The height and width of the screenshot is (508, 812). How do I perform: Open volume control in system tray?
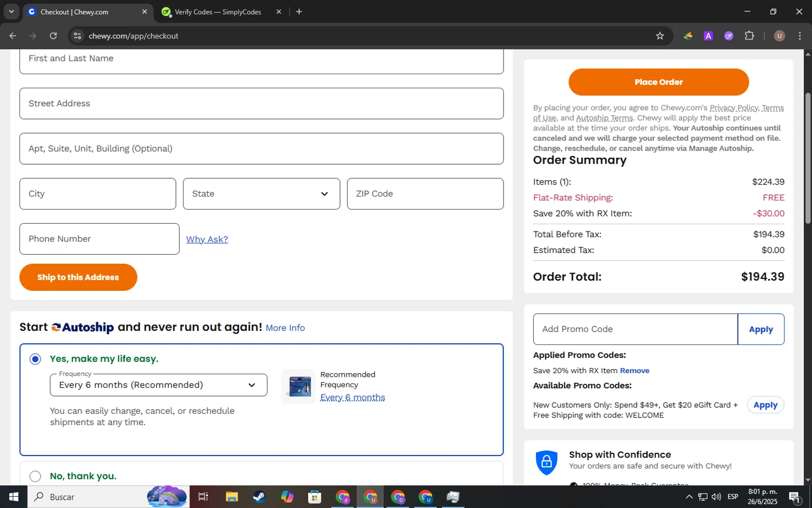coord(716,497)
